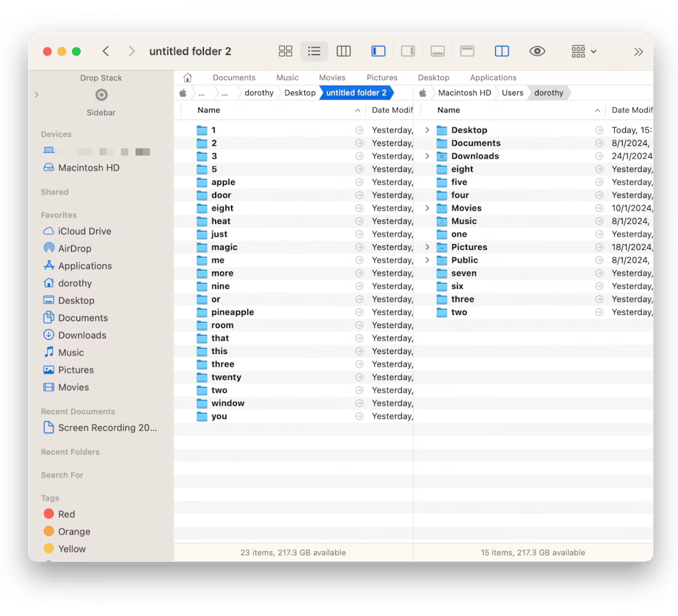Expand the Downloads folder in right pane

tap(427, 156)
